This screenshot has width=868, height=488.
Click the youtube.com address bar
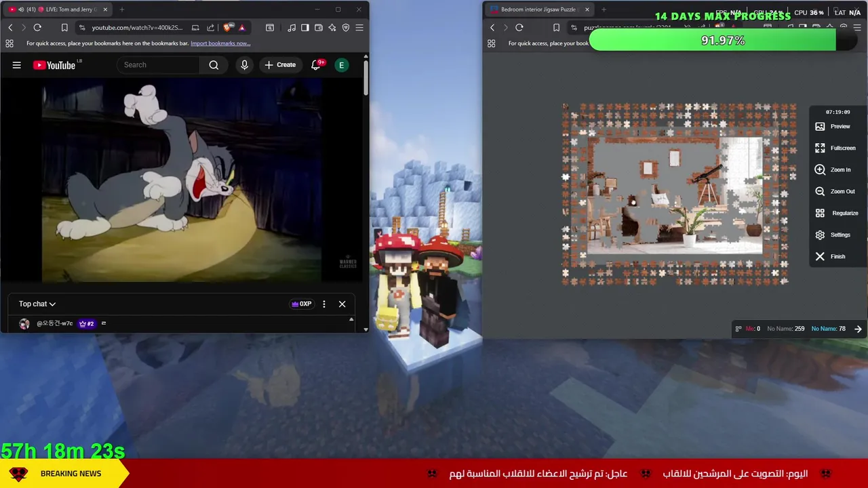coord(137,28)
